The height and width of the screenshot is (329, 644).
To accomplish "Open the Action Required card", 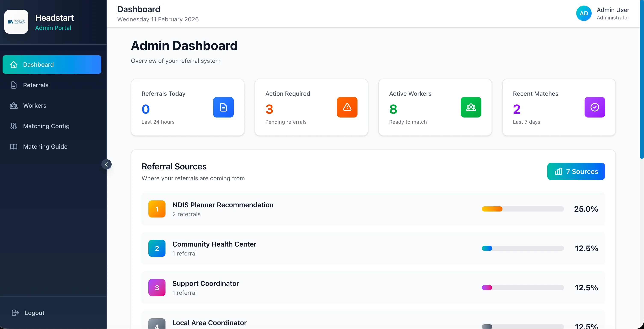I will [311, 107].
